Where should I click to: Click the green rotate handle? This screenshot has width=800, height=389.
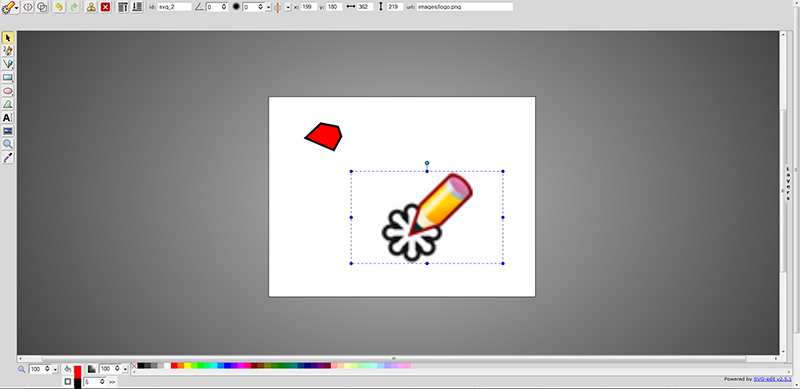point(427,163)
